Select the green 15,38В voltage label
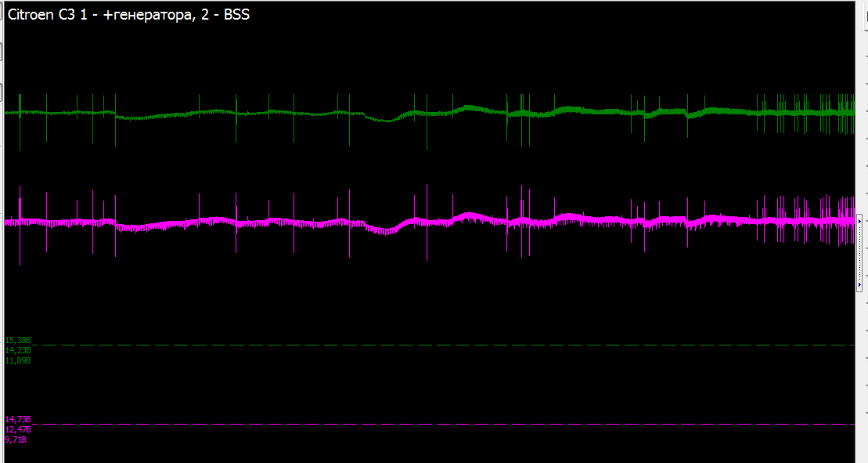Image resolution: width=868 pixels, height=463 pixels. pyautogui.click(x=18, y=340)
